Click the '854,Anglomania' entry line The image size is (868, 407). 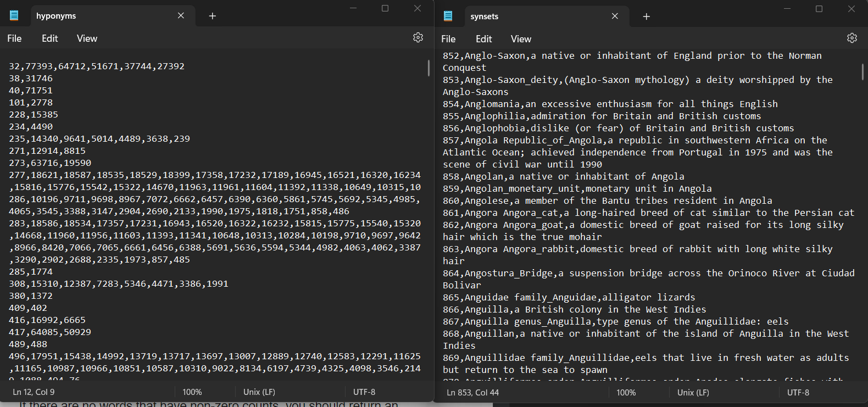610,104
